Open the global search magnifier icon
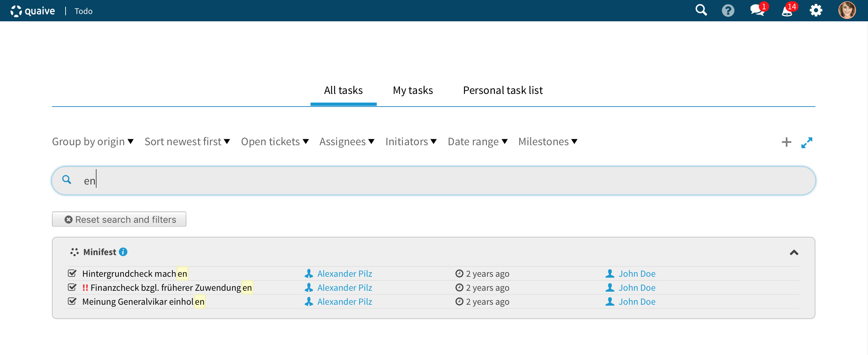Viewport: 868px width, 355px height. [701, 10]
